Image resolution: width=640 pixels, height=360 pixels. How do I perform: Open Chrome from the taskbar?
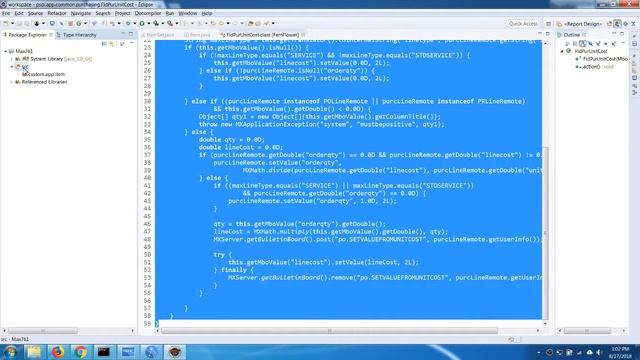(81, 352)
